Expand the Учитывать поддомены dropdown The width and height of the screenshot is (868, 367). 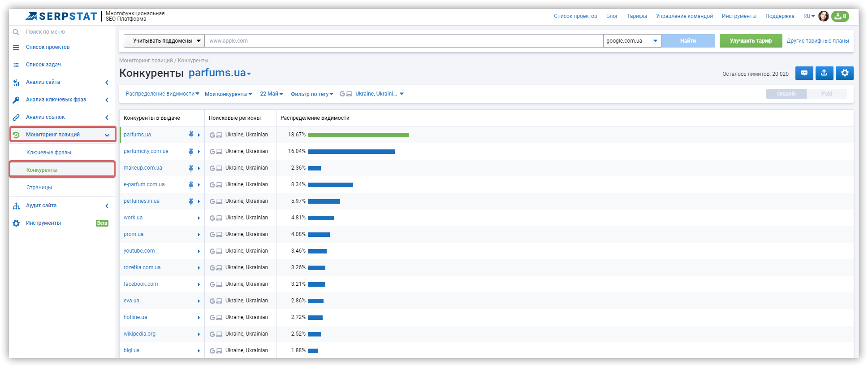(x=164, y=41)
